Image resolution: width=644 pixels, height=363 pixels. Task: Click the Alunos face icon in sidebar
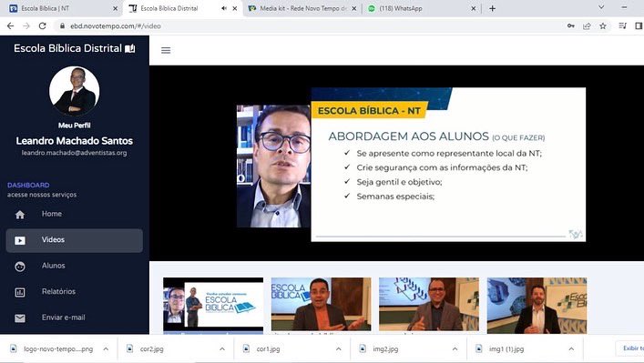coord(20,267)
